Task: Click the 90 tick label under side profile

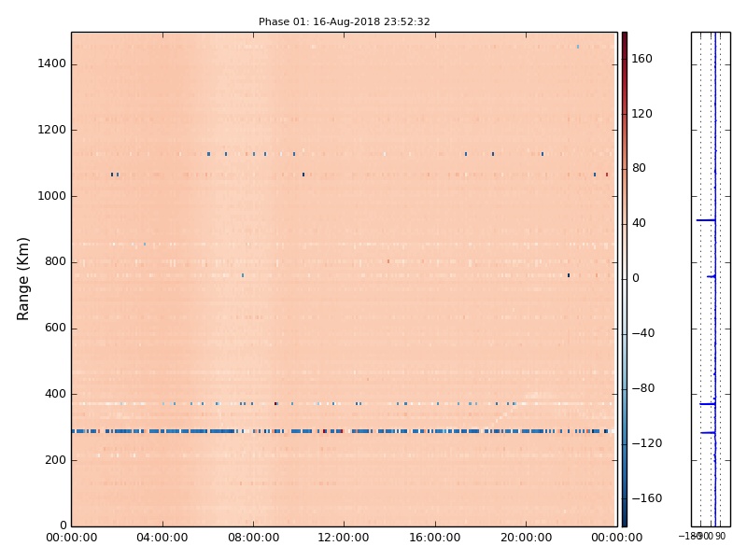Action: coord(720,536)
